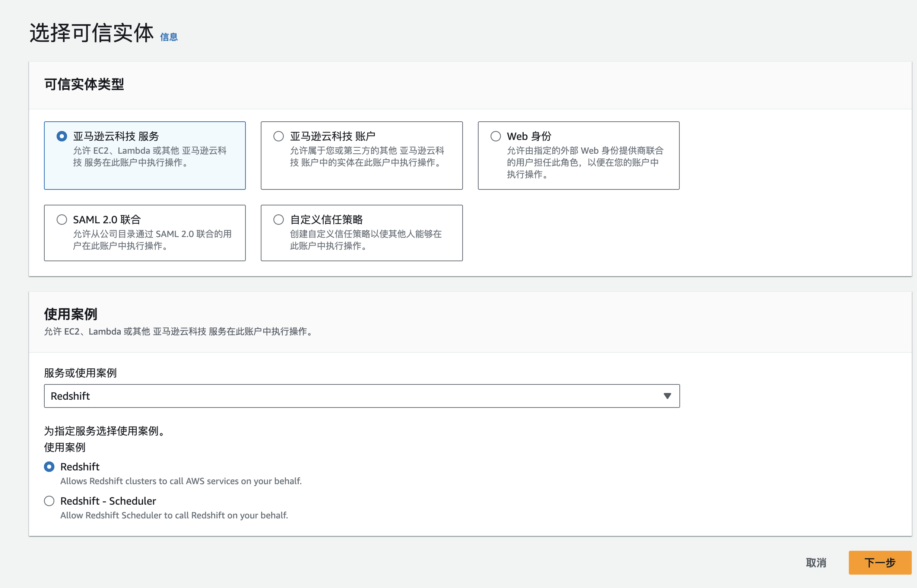Open the 服务或使用案例 Redshift dropdown

coord(361,396)
